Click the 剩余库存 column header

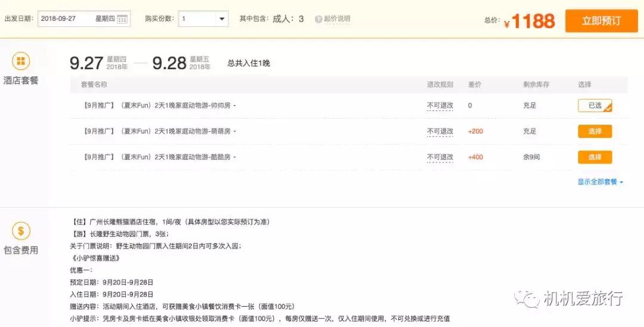(x=536, y=85)
